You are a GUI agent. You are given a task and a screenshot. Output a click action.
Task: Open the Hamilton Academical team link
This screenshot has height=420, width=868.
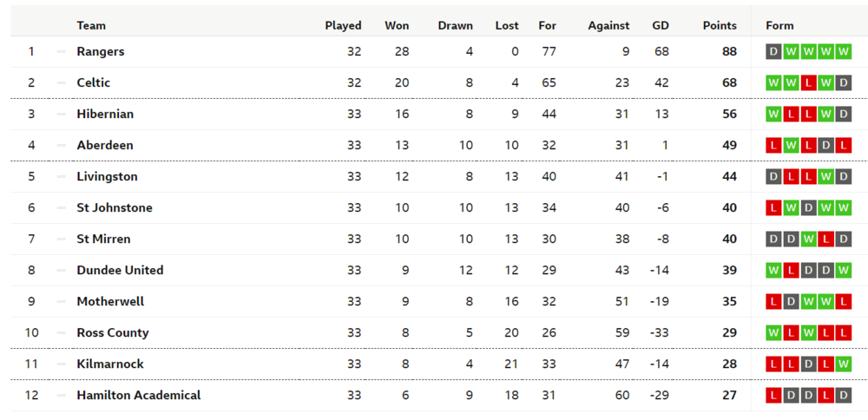click(139, 396)
